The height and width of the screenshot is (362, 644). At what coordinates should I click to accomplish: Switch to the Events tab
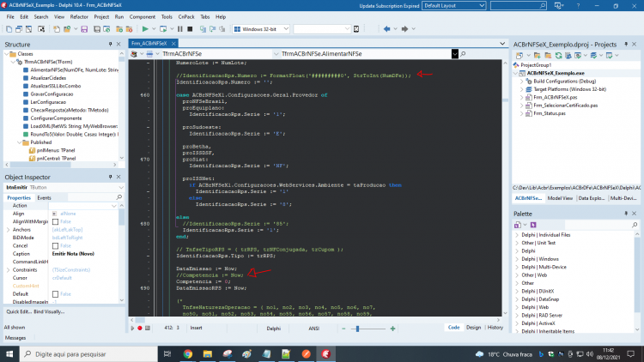point(45,198)
